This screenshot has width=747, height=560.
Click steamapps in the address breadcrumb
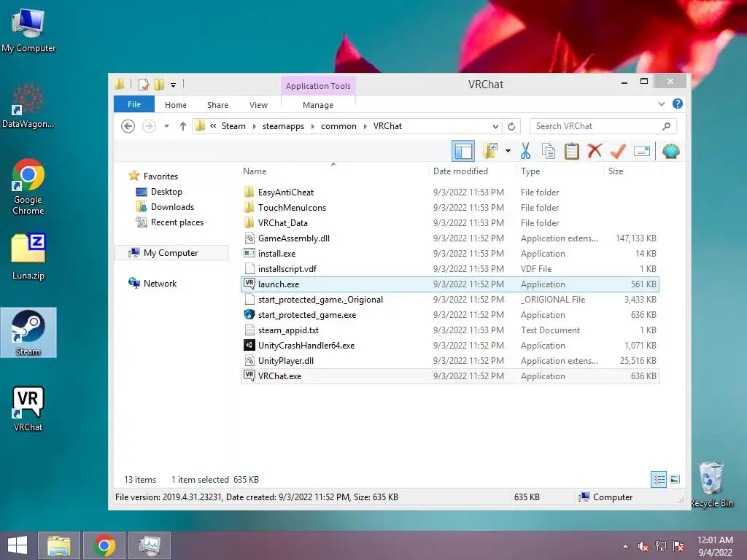(x=283, y=126)
